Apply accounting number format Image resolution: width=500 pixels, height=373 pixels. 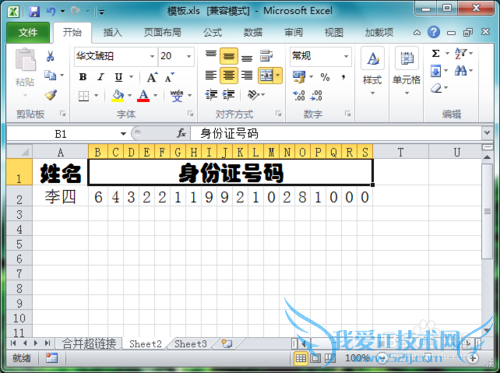[299, 77]
